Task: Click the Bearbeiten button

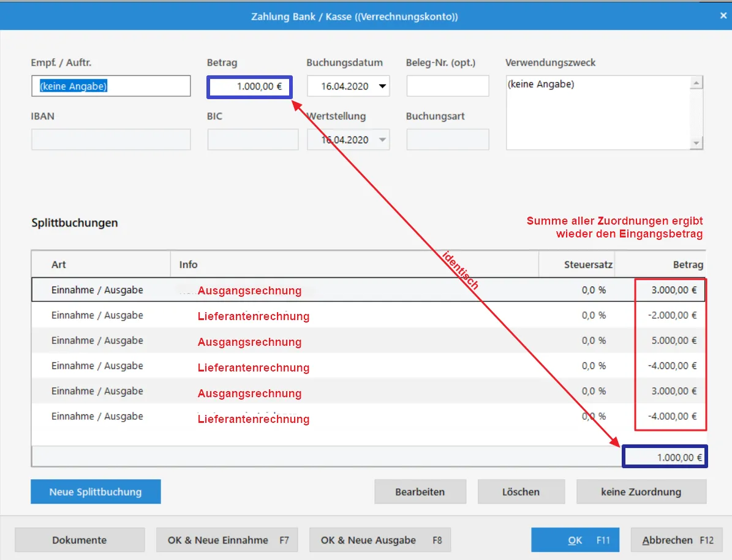Action: point(420,491)
